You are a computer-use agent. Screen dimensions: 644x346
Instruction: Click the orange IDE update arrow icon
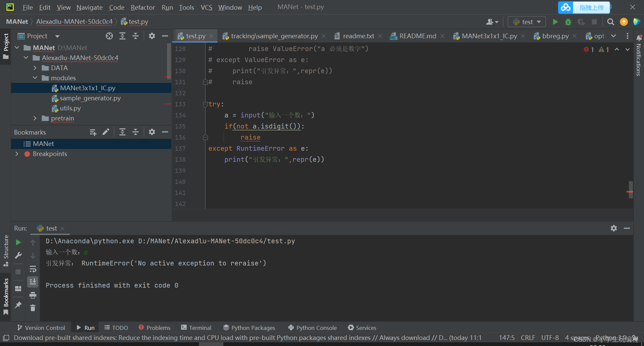[624, 22]
